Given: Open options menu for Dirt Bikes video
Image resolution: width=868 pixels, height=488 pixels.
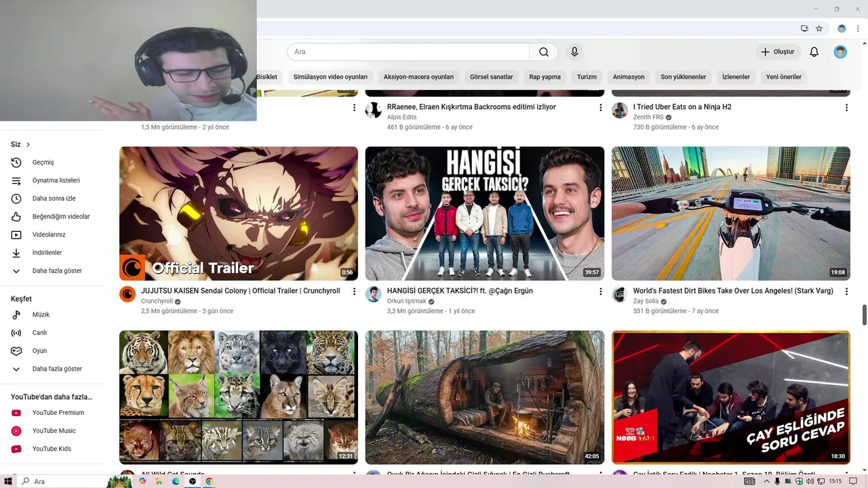Looking at the screenshot, I should [x=846, y=291].
